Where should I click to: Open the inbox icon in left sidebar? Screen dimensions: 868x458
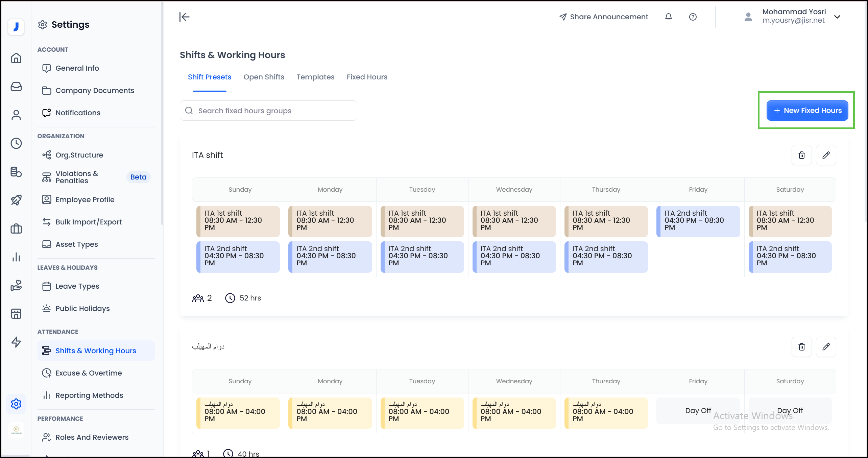(16, 87)
